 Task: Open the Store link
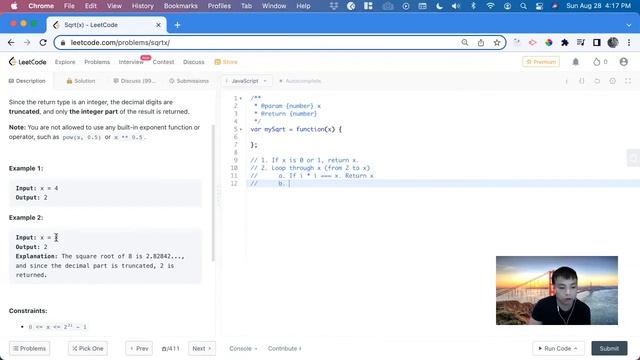(226, 62)
